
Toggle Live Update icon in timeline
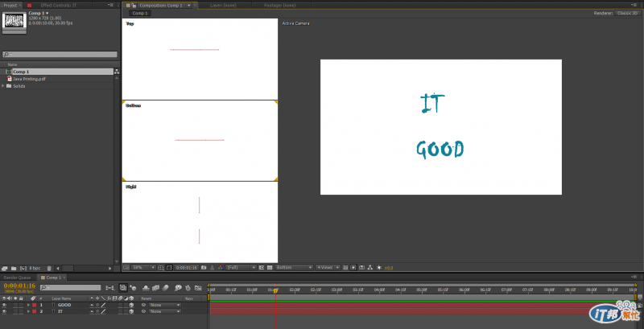pos(123,287)
